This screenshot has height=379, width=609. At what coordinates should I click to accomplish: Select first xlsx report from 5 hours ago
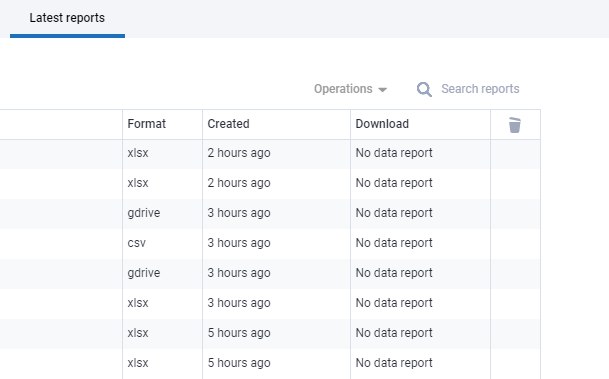tap(270, 333)
